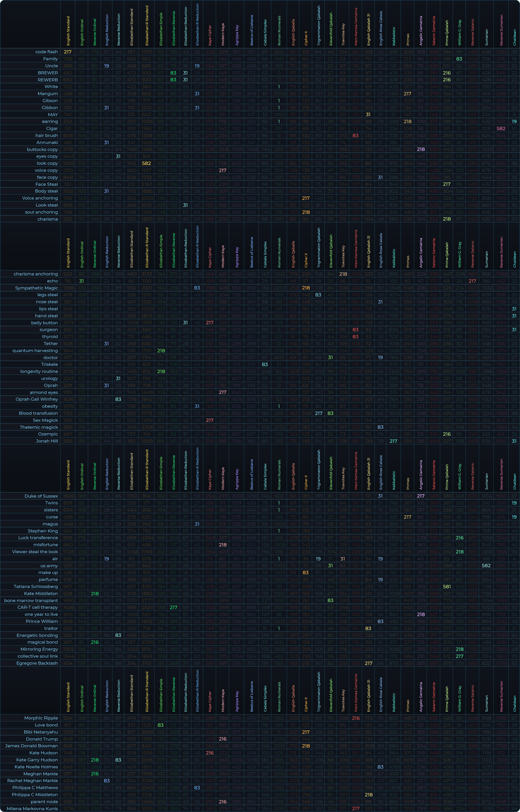Viewport: 520px width, 812px height.
Task: Click the 'quantum harvesting' row label
Action: pos(35,351)
